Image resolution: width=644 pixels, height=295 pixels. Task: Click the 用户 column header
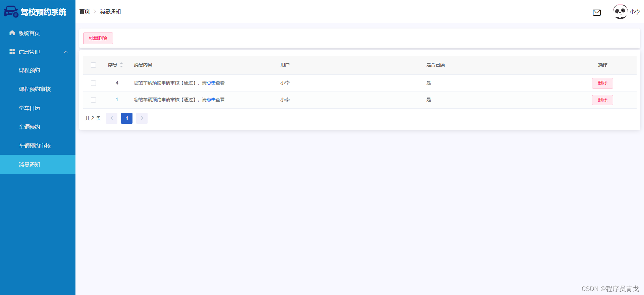tap(285, 65)
